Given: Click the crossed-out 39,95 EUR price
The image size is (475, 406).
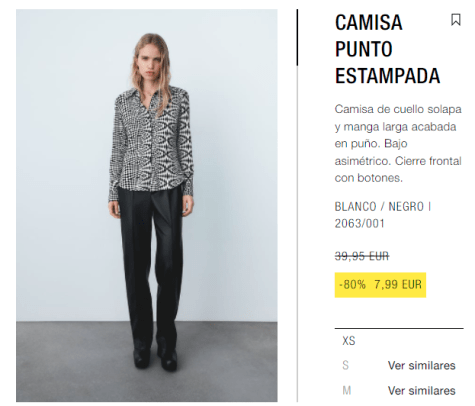Looking at the screenshot, I should [362, 256].
